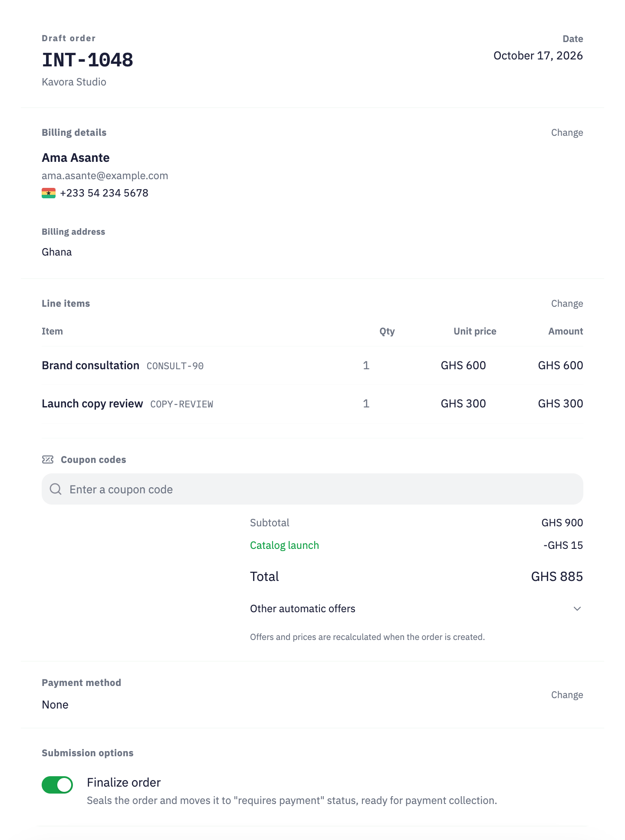Click the coupon ticket icon
The width and height of the screenshot is (625, 840).
(48, 459)
